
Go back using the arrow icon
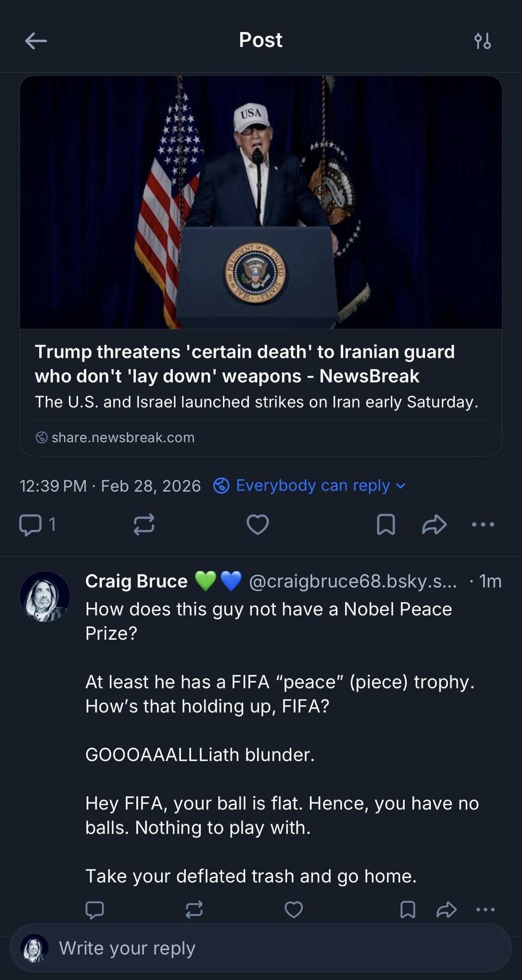[x=36, y=41]
